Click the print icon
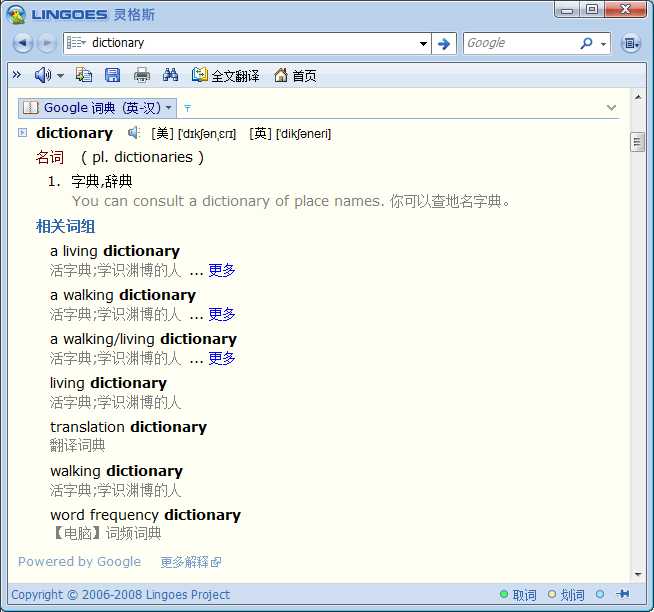The image size is (654, 612). pyautogui.click(x=142, y=75)
